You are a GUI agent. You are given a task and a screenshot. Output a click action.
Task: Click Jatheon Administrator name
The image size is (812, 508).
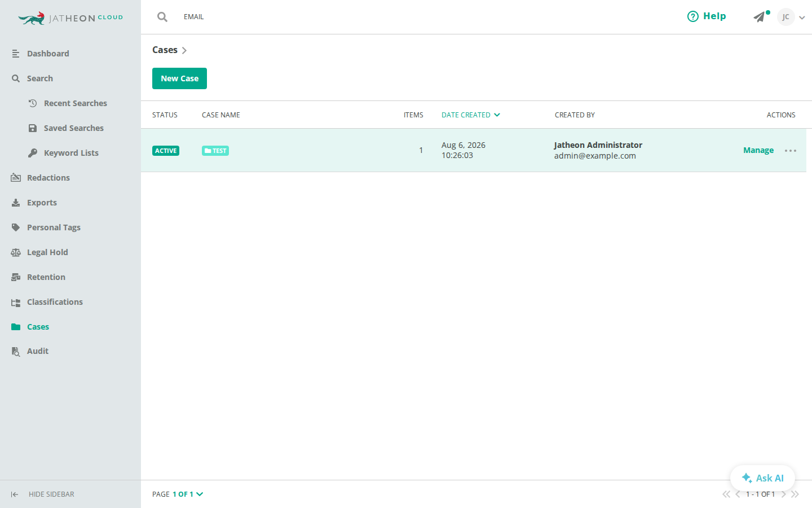point(598,145)
